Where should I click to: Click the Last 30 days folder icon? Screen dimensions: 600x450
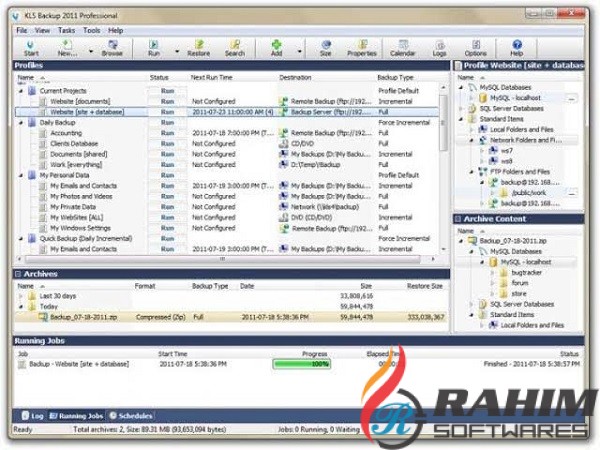pyautogui.click(x=32, y=296)
